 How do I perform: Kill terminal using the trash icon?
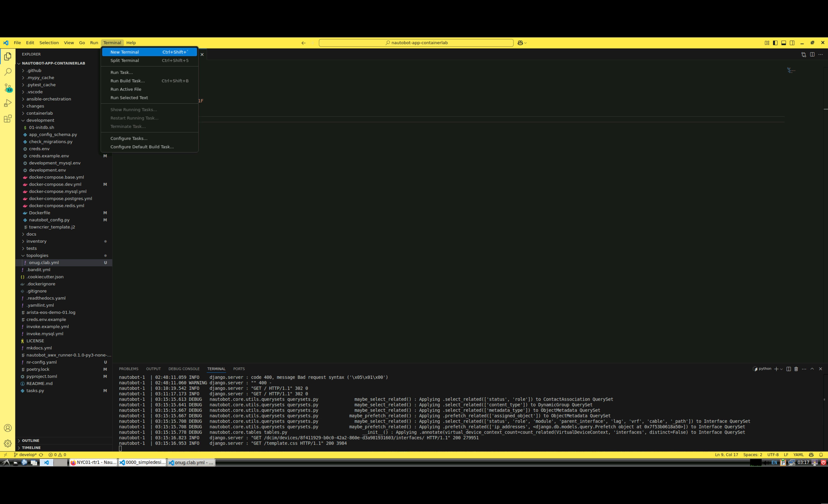tap(796, 369)
